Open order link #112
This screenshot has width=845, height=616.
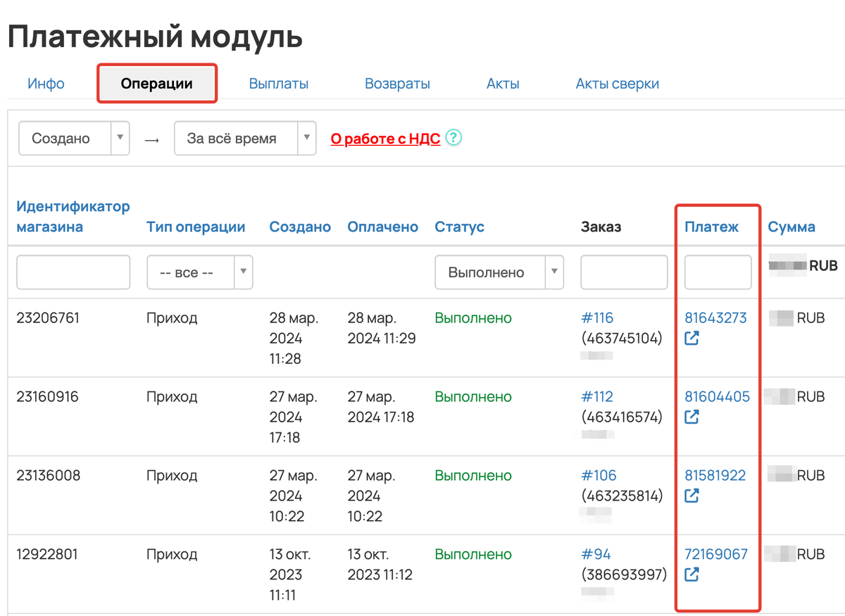[597, 396]
